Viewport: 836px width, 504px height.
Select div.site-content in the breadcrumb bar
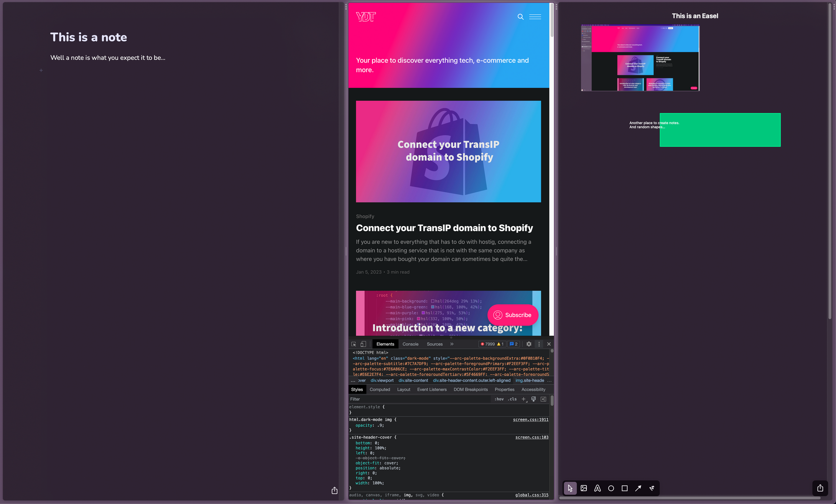[413, 380]
